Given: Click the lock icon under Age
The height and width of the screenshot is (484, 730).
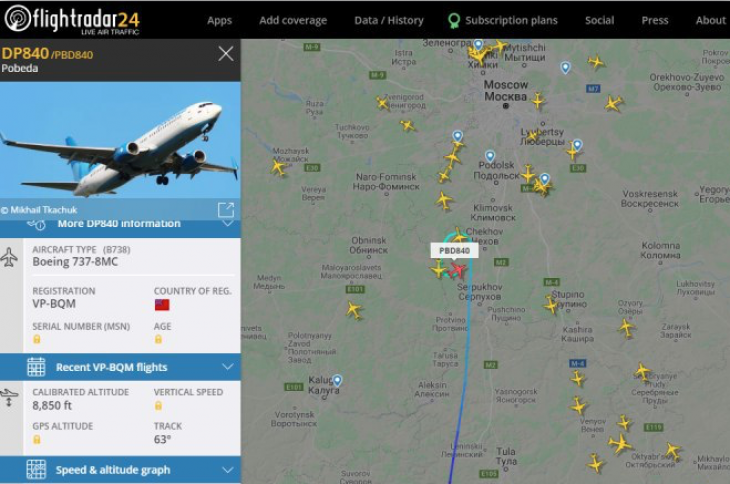Looking at the screenshot, I should pos(158,339).
